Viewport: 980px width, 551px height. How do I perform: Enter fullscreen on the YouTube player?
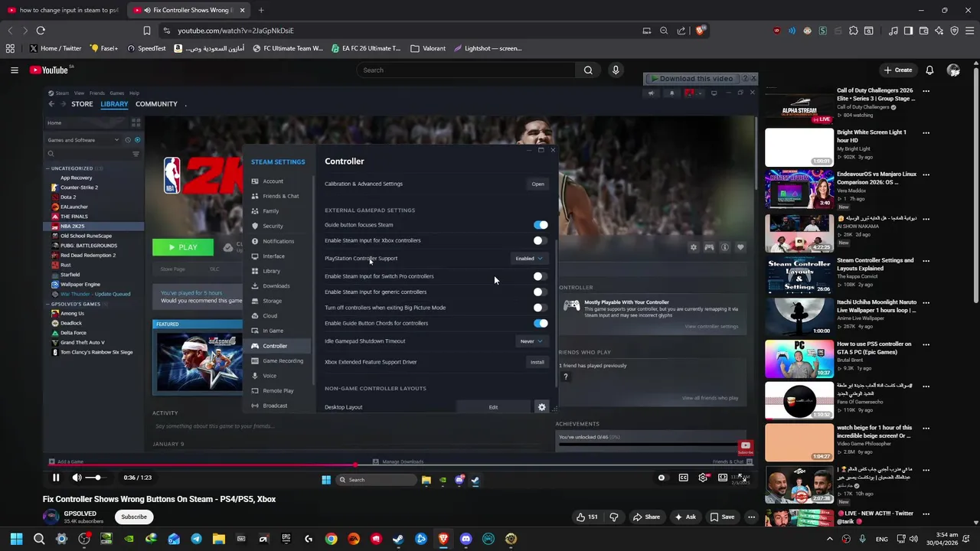[742, 478]
